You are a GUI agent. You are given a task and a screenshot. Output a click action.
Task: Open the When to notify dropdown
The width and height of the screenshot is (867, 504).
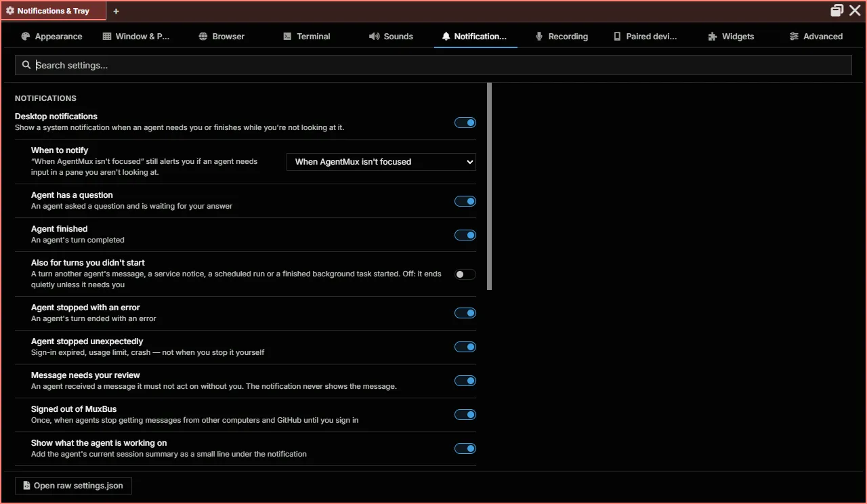click(x=381, y=162)
